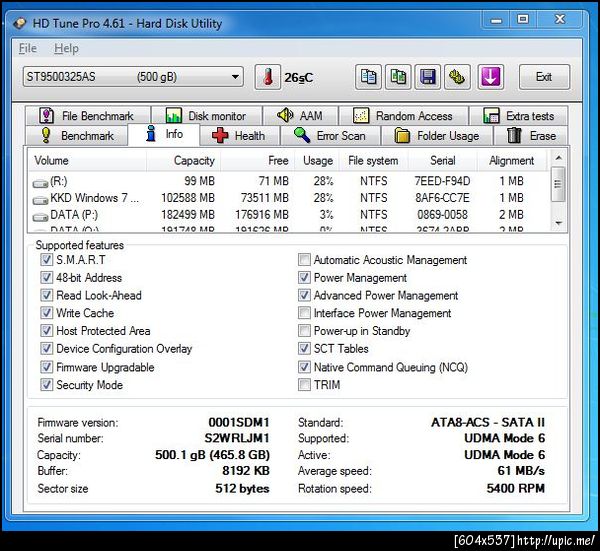600x551 pixels.
Task: Open the Help menu
Action: pyautogui.click(x=66, y=49)
